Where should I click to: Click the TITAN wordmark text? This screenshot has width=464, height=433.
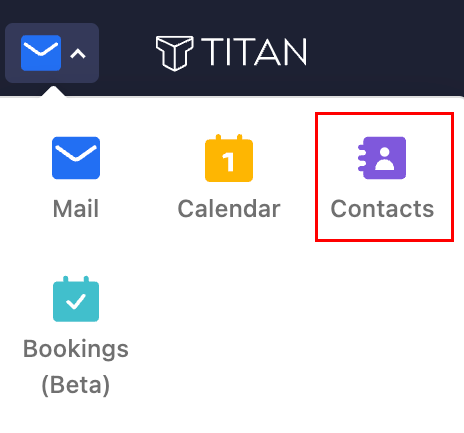(x=254, y=52)
